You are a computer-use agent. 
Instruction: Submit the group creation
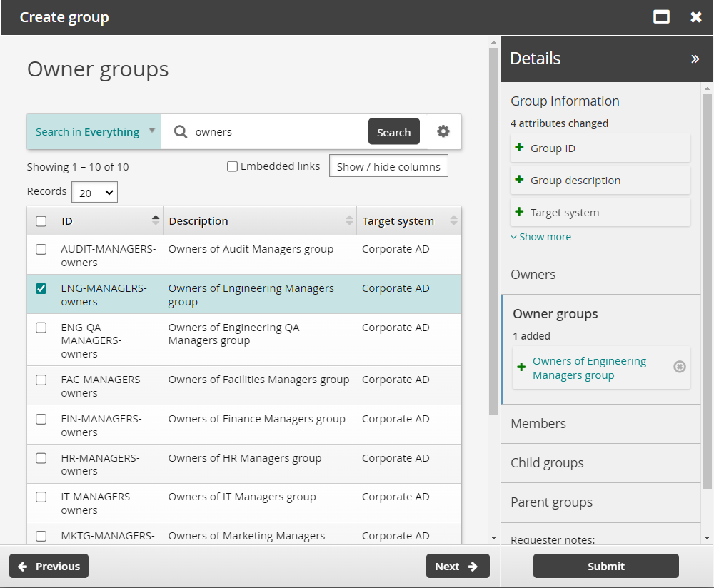point(605,566)
